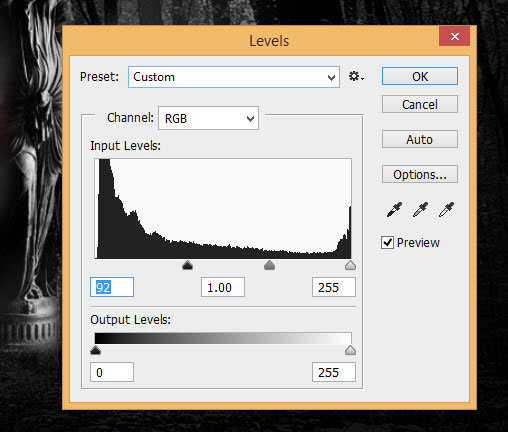The width and height of the screenshot is (508, 432).
Task: Cancel the Levels adjustment
Action: click(x=420, y=104)
